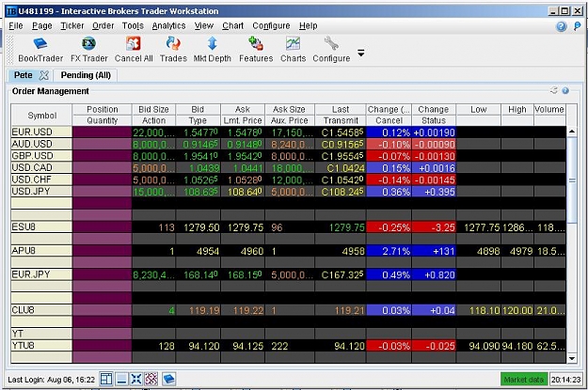Click the Symbol column header
Viewport: 588px width, 390px height.
(41, 116)
